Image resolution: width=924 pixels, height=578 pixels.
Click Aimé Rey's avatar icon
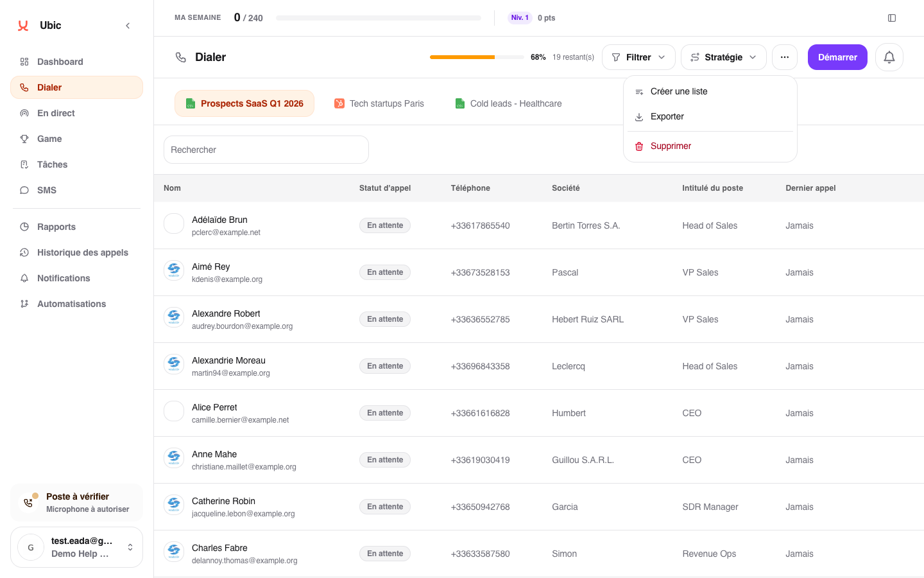click(x=174, y=270)
